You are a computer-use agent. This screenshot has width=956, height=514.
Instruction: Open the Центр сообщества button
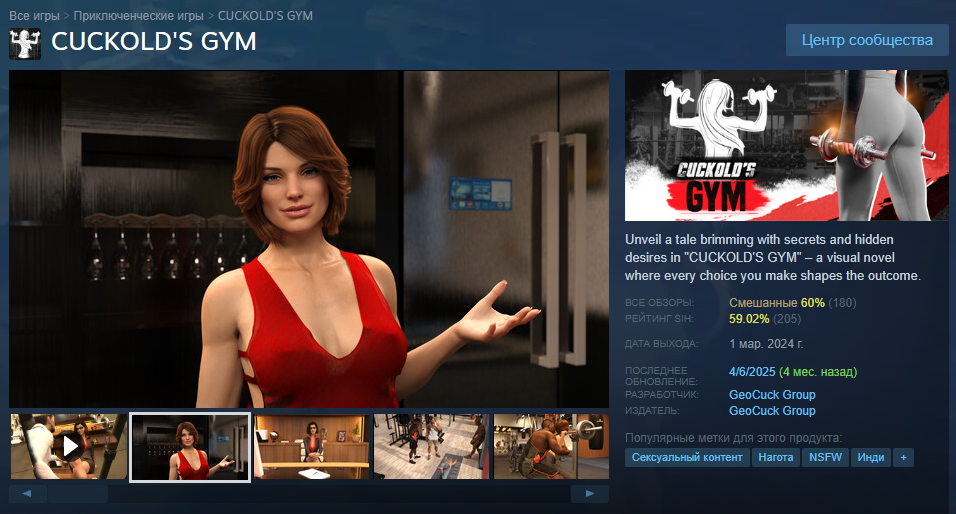867,40
